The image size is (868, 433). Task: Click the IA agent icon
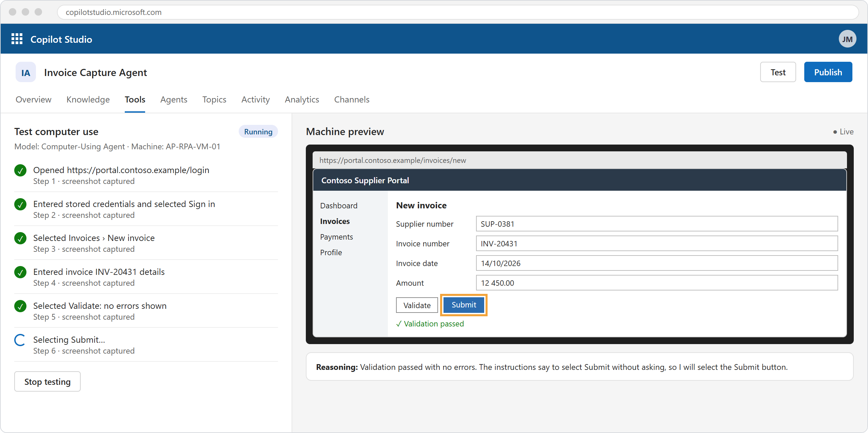click(x=26, y=72)
